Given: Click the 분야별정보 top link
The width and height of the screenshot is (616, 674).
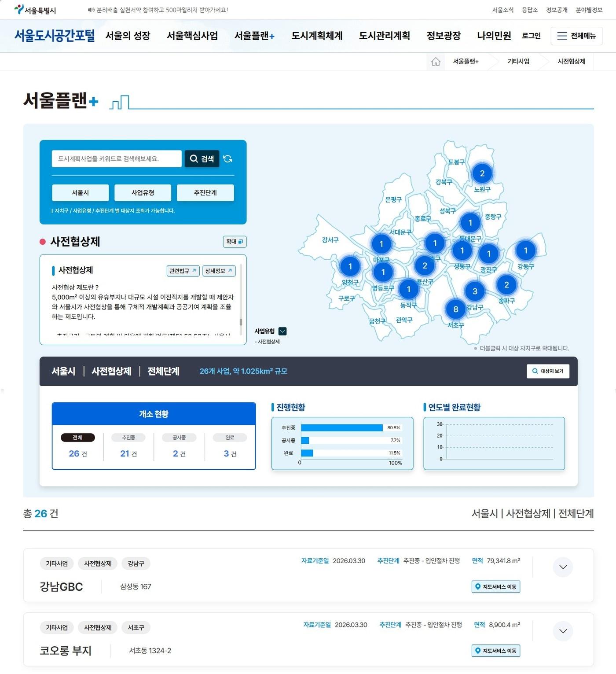Looking at the screenshot, I should pos(589,10).
